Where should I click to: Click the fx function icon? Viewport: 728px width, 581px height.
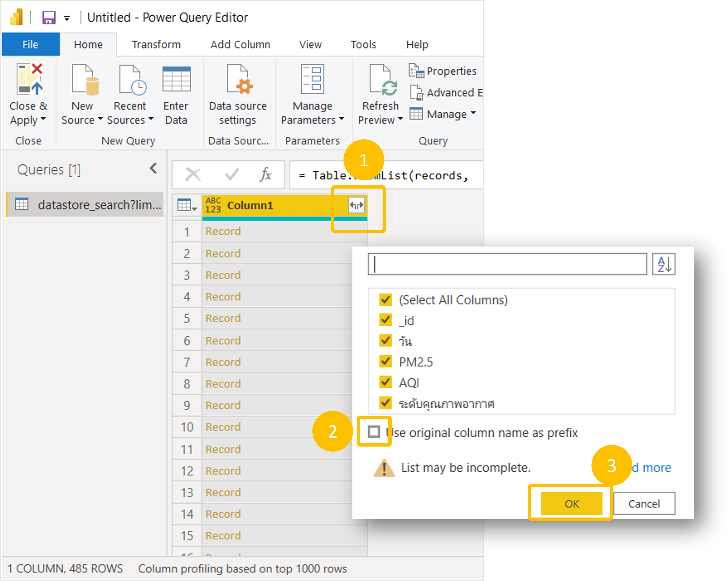coord(266,175)
